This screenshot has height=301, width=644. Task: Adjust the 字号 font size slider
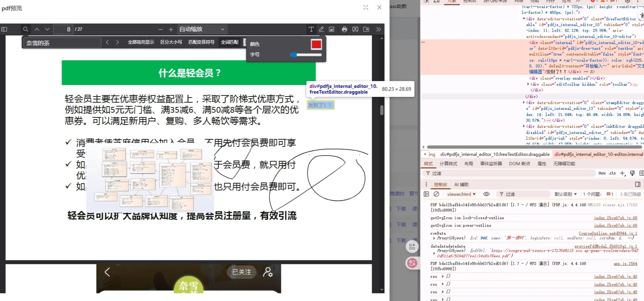[x=306, y=55]
